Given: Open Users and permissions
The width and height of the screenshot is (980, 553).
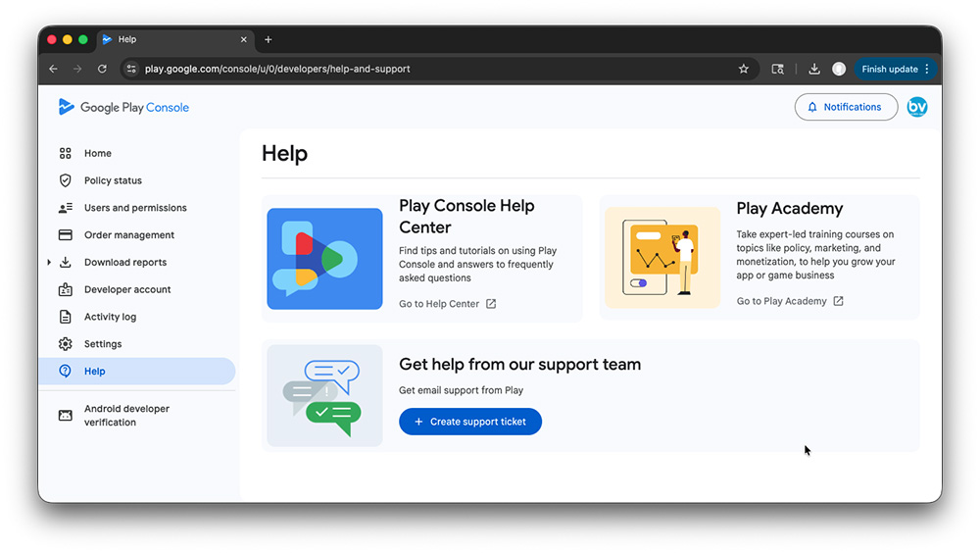Looking at the screenshot, I should [137, 208].
